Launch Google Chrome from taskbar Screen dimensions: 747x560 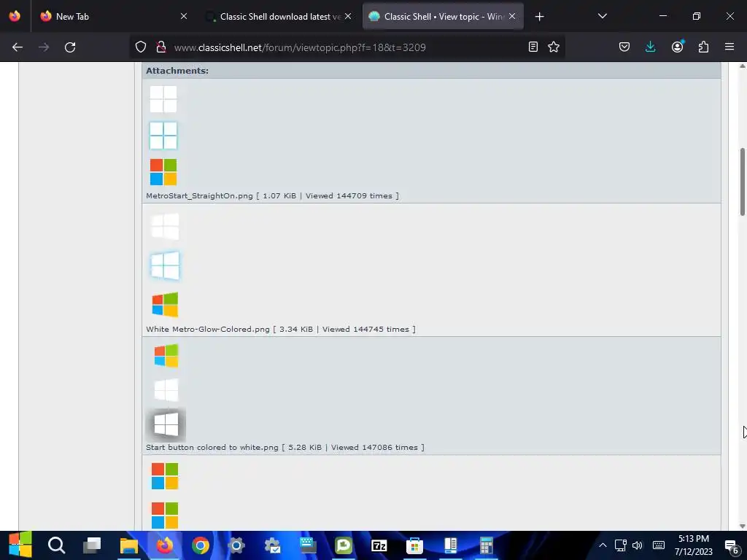pyautogui.click(x=201, y=545)
